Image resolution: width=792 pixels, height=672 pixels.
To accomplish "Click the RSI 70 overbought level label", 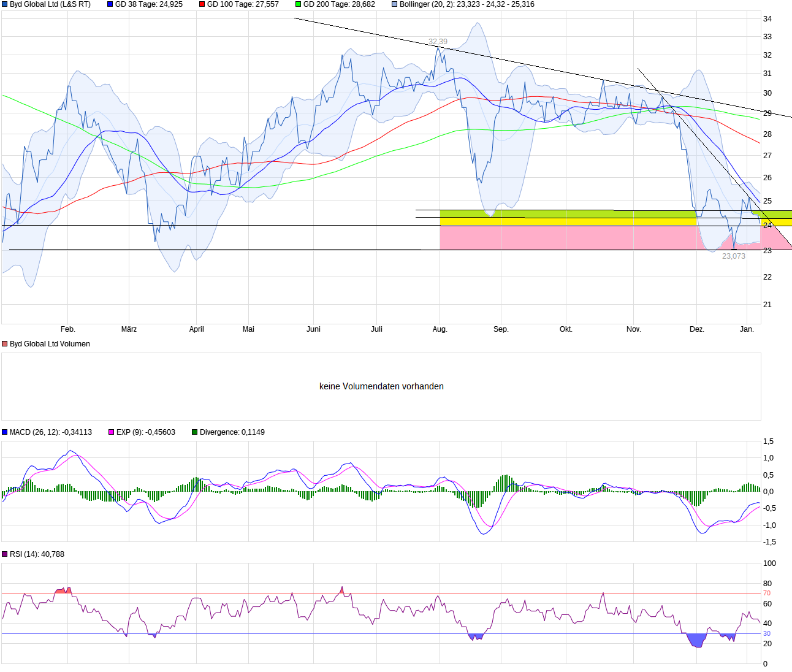I will 767,593.
